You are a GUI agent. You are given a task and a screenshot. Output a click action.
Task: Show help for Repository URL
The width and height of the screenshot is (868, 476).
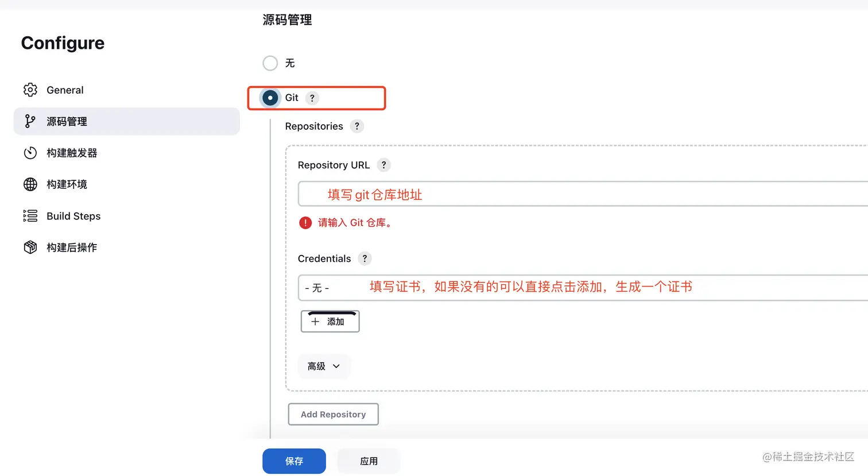coord(384,165)
